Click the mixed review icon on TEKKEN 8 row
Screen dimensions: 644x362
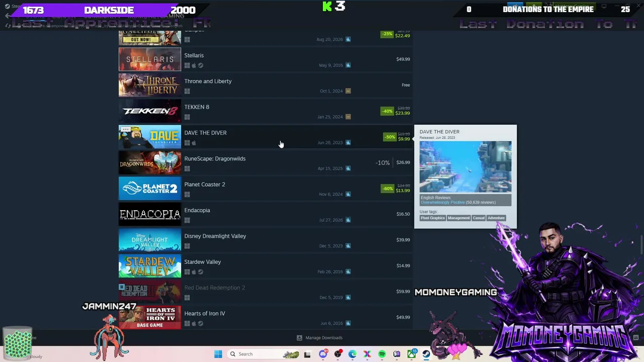(x=348, y=117)
